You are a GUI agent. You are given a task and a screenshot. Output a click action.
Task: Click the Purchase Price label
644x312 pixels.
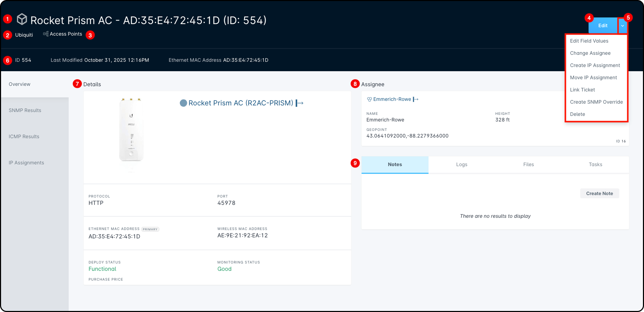coord(106,280)
